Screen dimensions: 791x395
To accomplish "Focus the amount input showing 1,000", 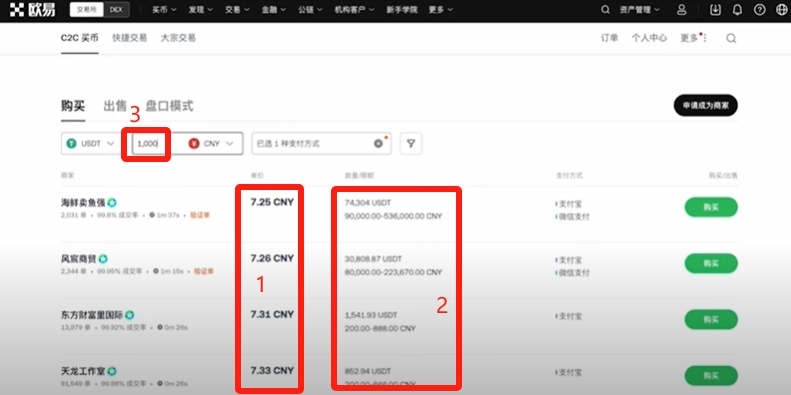I will 149,144.
